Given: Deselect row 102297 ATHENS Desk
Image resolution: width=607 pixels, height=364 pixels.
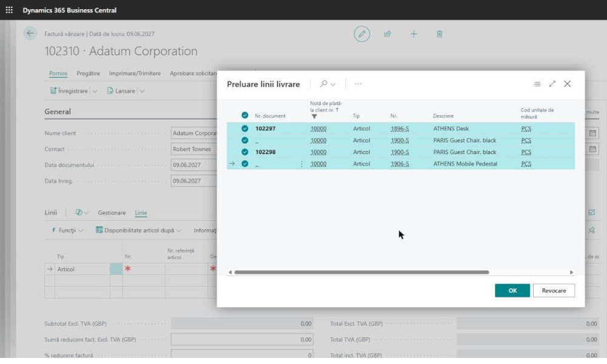Looking at the screenshot, I should [x=245, y=129].
